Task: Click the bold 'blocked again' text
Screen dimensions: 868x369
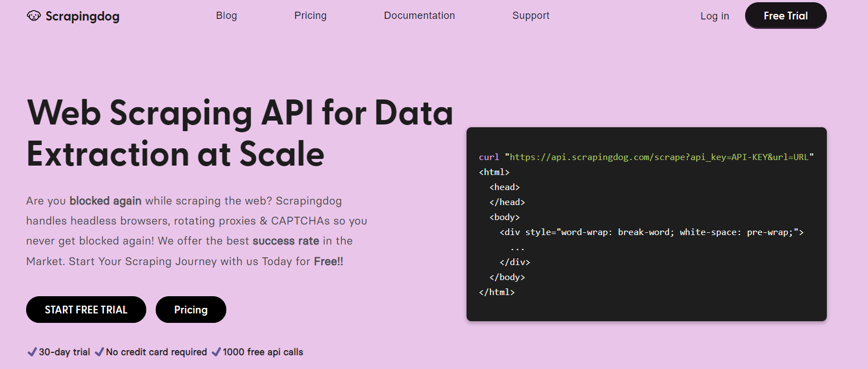Action: [106, 201]
